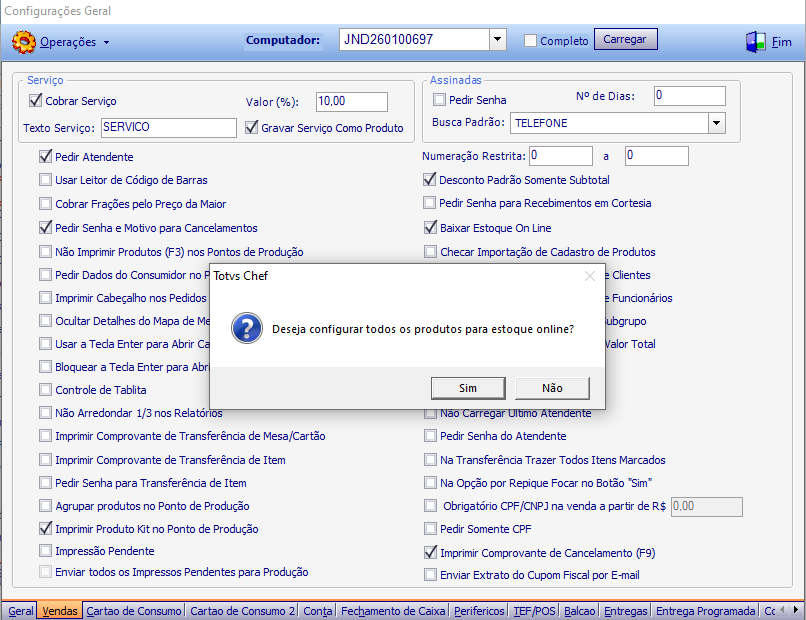This screenshot has height=620, width=806.
Task: Open the Balcao tab
Action: coord(580,611)
